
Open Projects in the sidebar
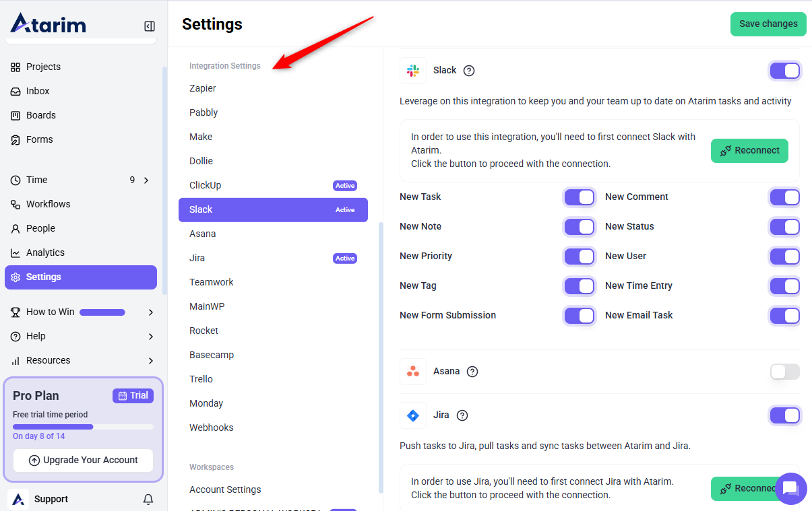[43, 67]
